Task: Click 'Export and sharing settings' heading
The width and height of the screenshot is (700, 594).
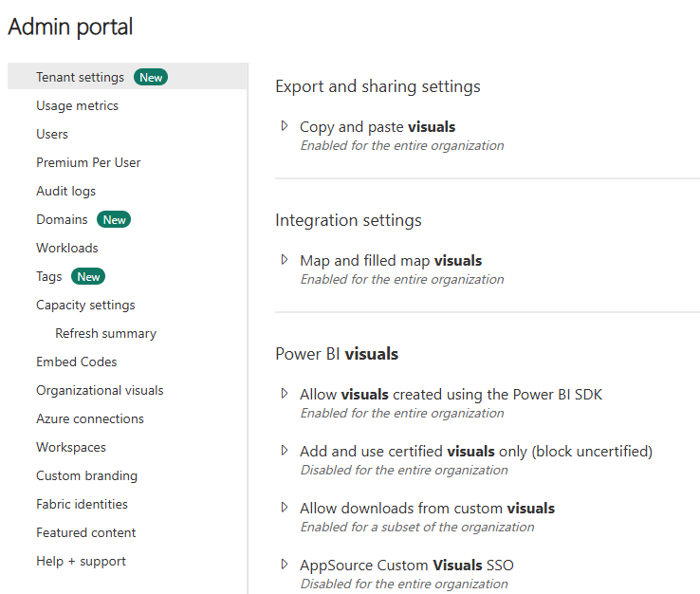Action: pos(378,86)
